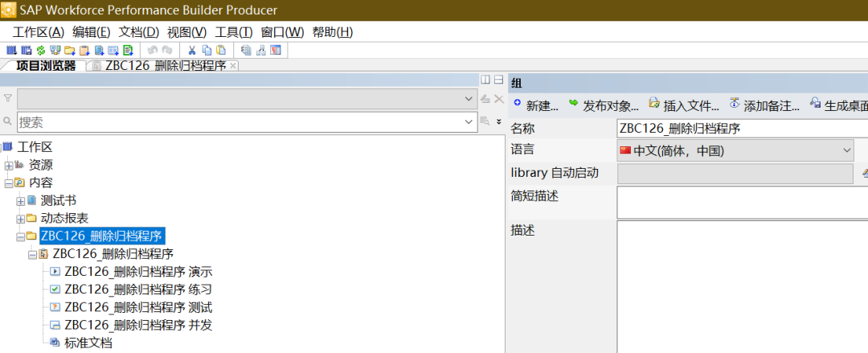Open the 窗口(W) menu
The width and height of the screenshot is (868, 353).
click(282, 32)
